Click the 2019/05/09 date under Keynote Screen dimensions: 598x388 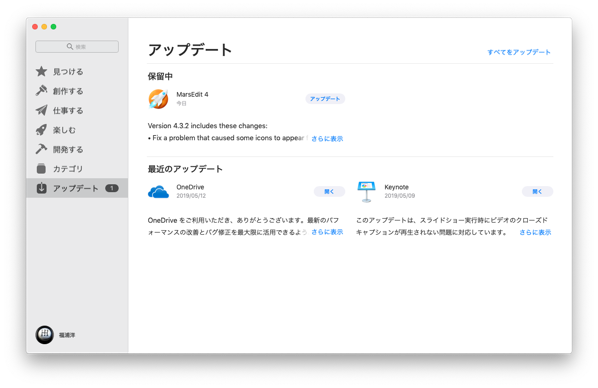400,196
